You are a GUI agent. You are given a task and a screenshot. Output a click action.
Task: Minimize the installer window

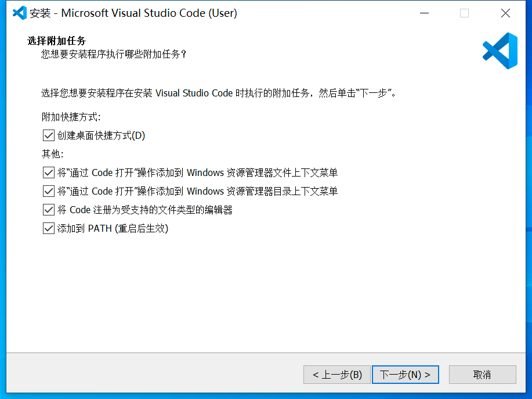(425, 13)
